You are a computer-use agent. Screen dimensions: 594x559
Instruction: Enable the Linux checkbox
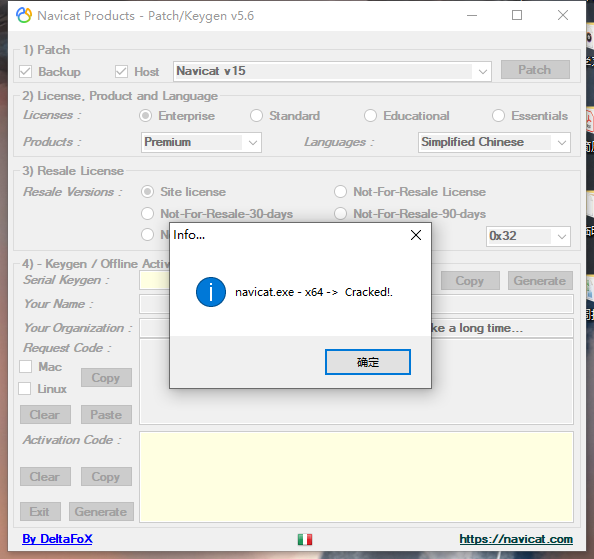(x=25, y=389)
